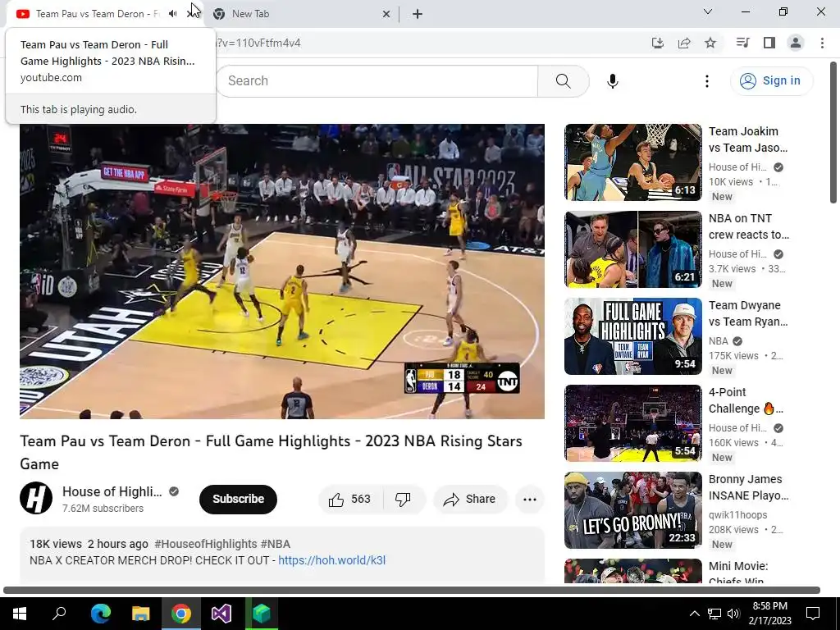This screenshot has height=630, width=840.
Task: Open the hoh.world/k3l merch link
Action: 331,560
